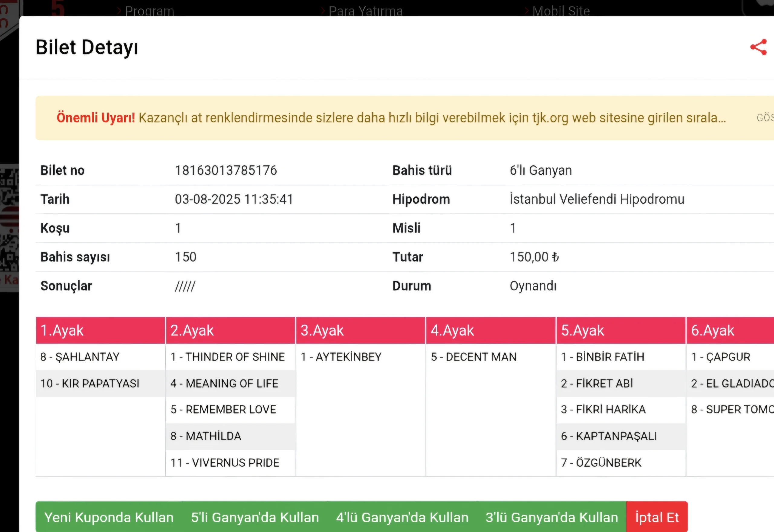Click 5 - DECENT MAN entry
The width and height of the screenshot is (774, 532).
[x=473, y=357]
